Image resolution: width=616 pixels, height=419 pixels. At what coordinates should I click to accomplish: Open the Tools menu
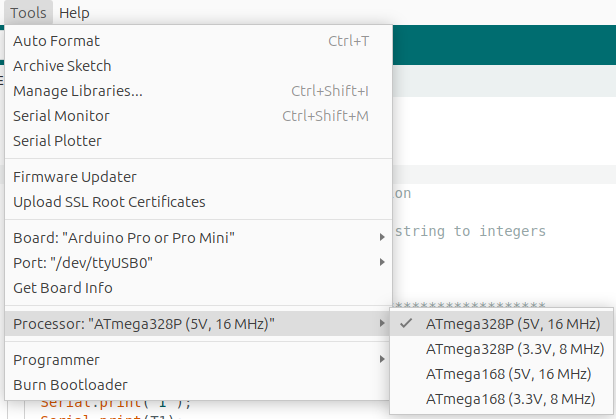click(28, 13)
